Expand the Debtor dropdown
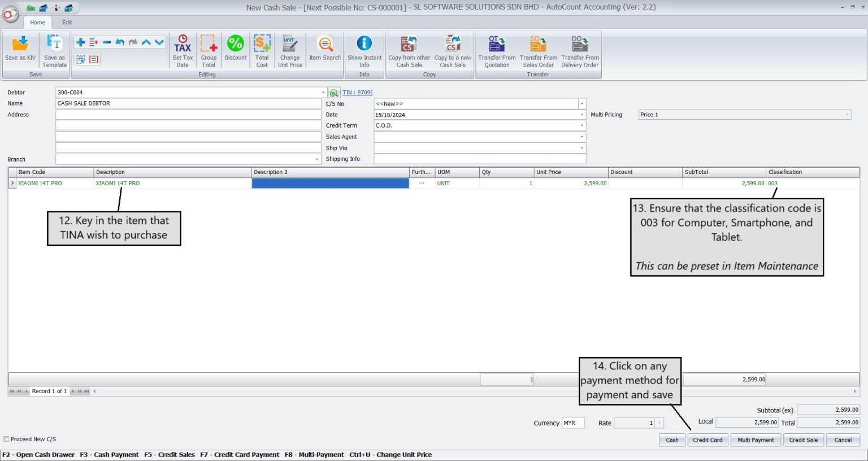The height and width of the screenshot is (461, 868). click(x=323, y=93)
